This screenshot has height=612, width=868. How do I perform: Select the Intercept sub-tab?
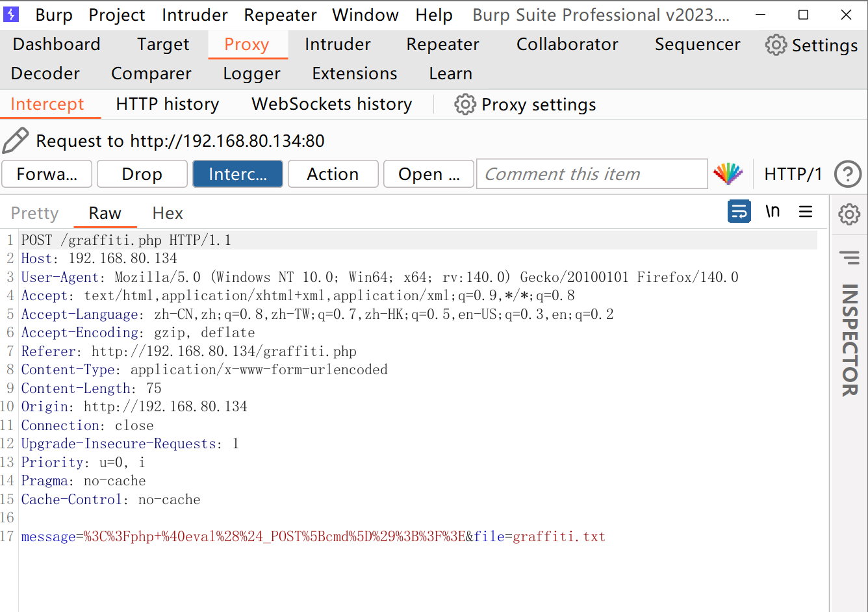(x=47, y=104)
